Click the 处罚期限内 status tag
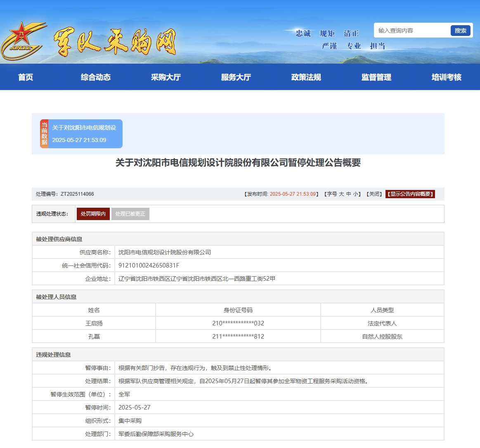Image resolution: width=480 pixels, height=448 pixels. [x=93, y=214]
